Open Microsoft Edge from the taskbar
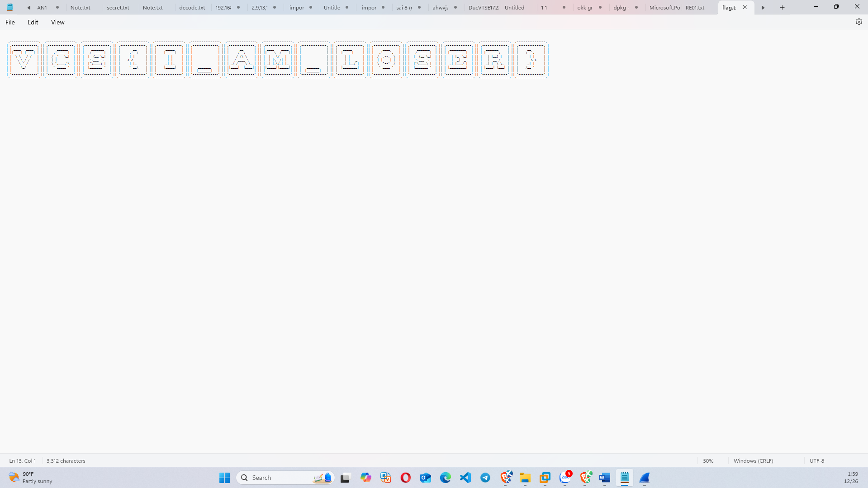 coord(446,477)
